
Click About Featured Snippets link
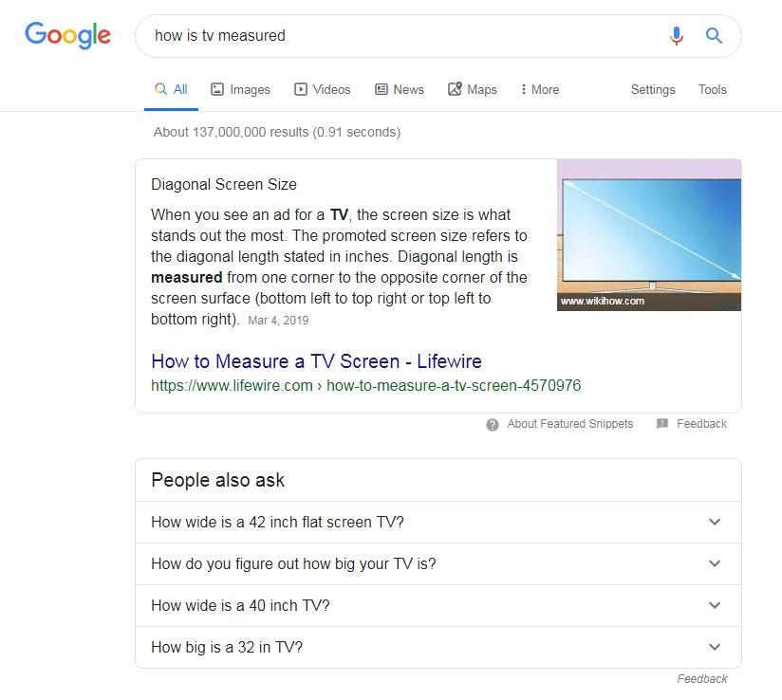pos(570,424)
